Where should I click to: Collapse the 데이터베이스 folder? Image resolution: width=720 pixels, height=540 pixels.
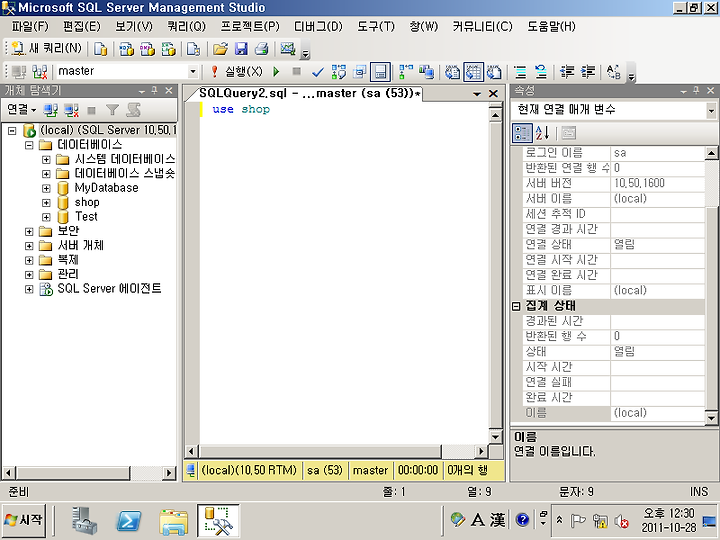[29, 146]
